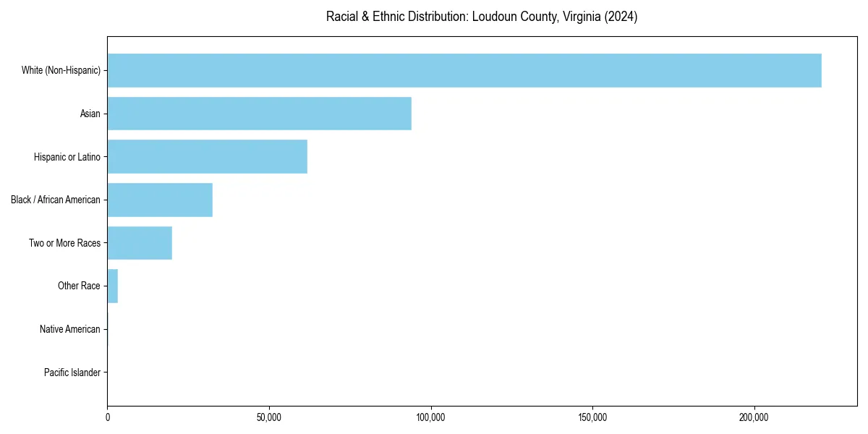
Task: Select the Native American axis label
Action: 71,329
